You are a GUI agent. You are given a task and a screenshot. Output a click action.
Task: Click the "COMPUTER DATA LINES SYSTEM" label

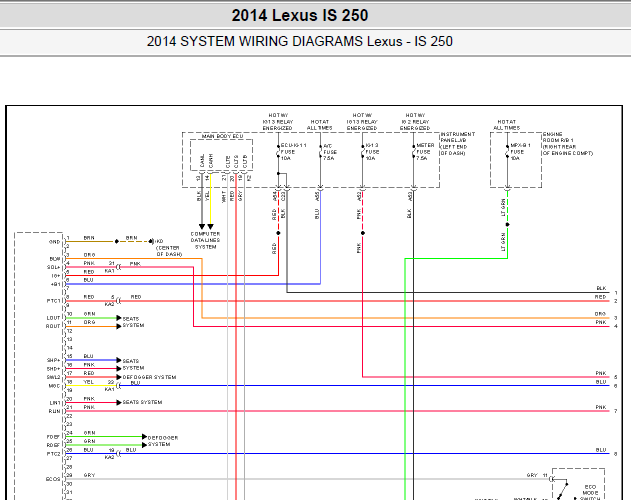point(205,240)
